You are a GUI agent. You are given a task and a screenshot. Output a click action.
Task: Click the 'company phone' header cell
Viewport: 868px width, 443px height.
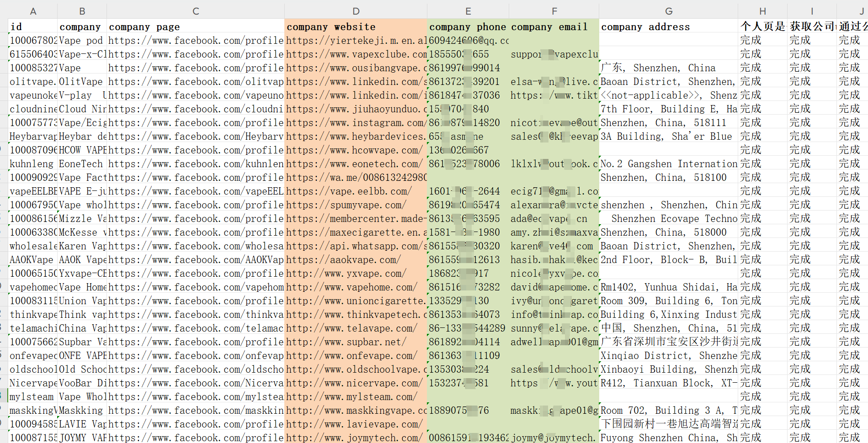click(468, 26)
